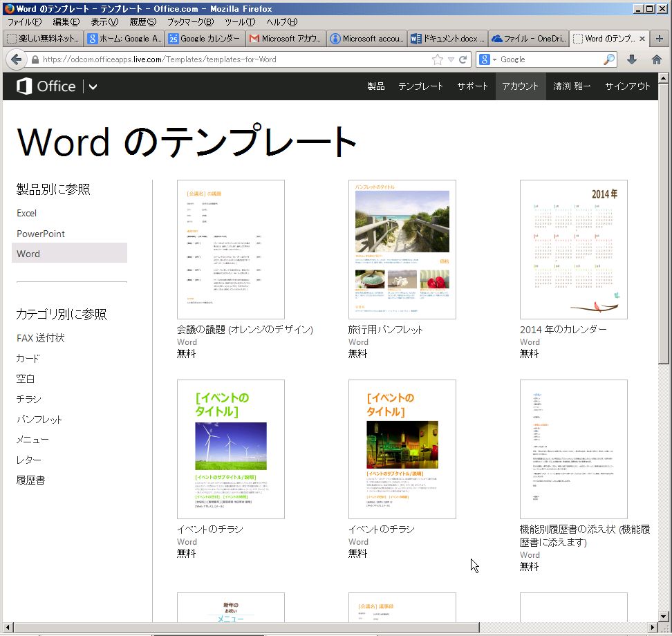Image resolution: width=672 pixels, height=636 pixels.
Task: Click the search magnifier icon
Action: 608,59
